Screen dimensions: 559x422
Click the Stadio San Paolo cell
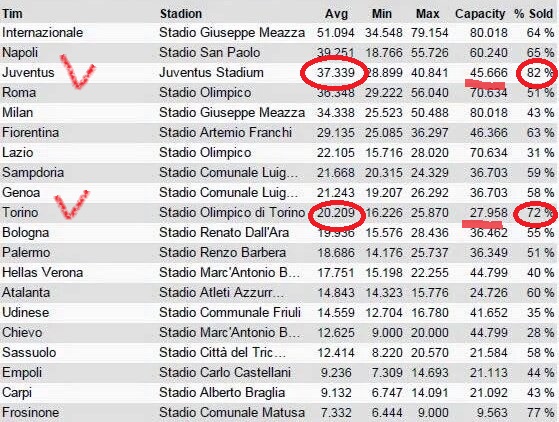click(210, 52)
